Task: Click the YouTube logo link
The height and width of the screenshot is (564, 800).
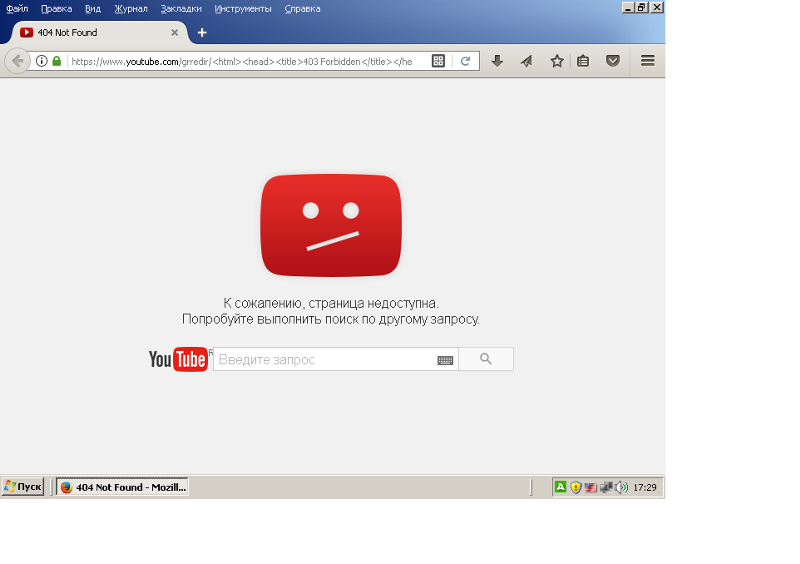Action: click(x=178, y=359)
